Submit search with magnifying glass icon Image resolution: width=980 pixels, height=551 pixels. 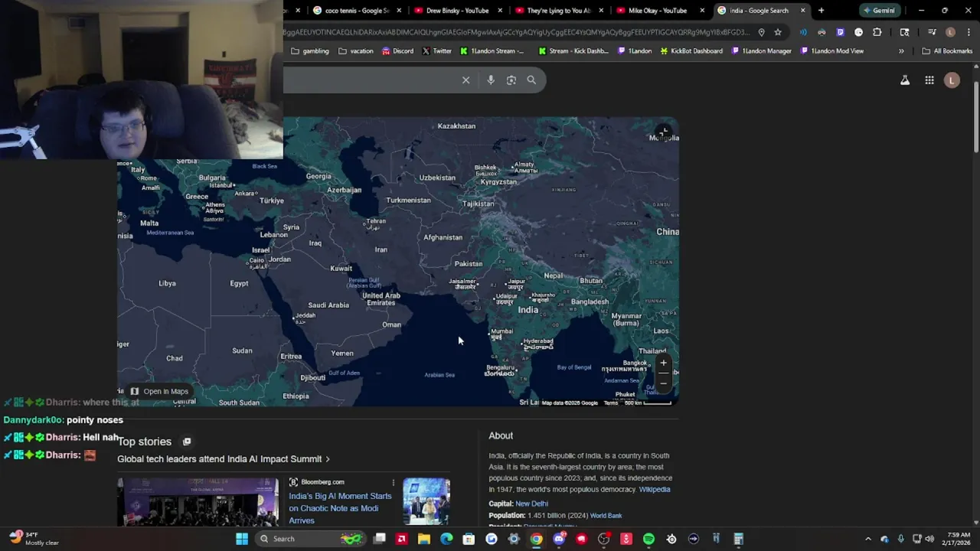pyautogui.click(x=531, y=80)
